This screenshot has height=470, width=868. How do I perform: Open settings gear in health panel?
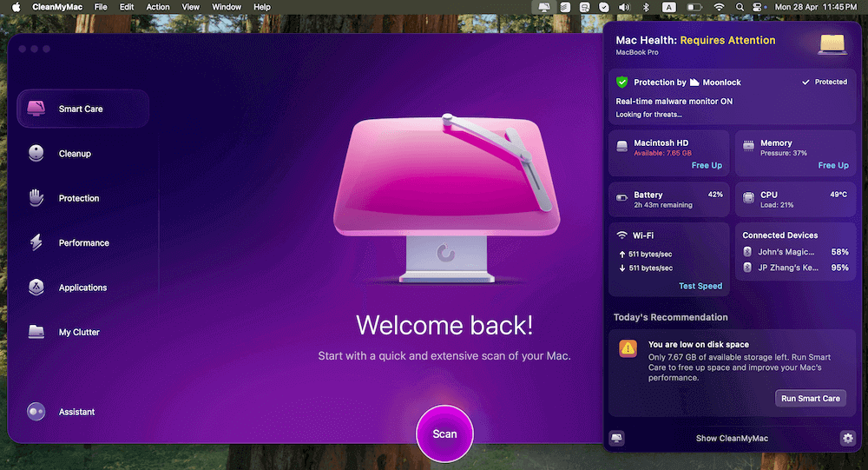848,439
